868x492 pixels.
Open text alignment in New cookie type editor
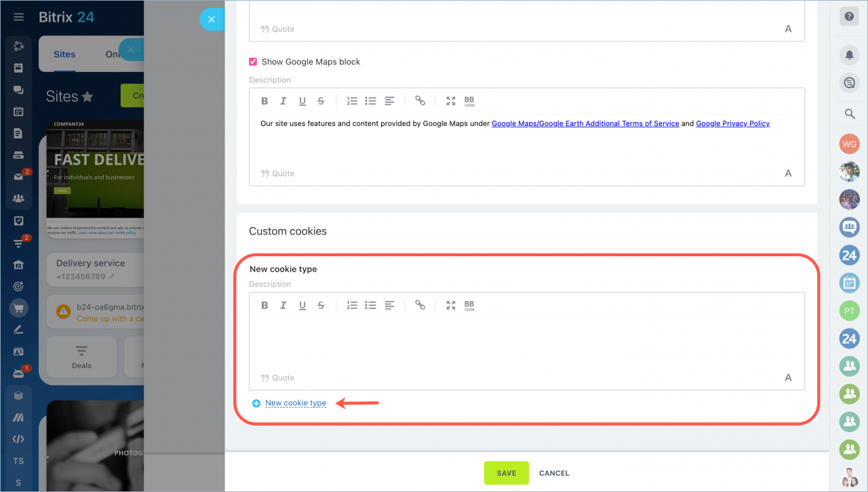[389, 306]
